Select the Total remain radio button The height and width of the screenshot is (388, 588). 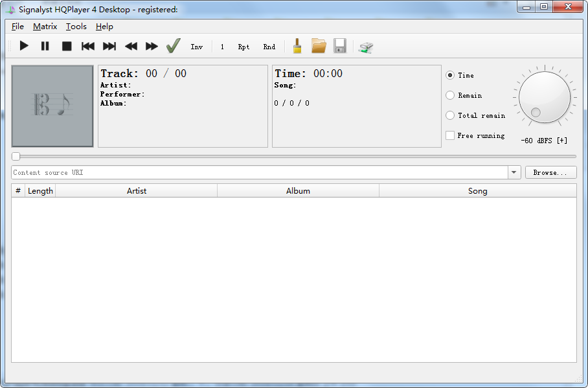point(450,115)
